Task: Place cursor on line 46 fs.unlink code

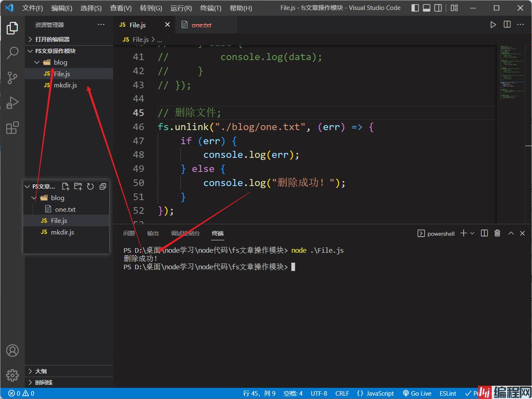Action: point(266,127)
